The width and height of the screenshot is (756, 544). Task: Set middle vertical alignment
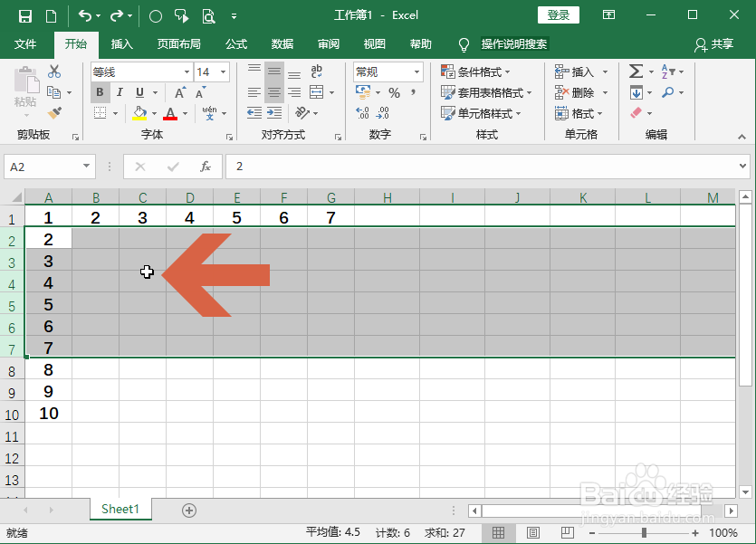coord(274,72)
